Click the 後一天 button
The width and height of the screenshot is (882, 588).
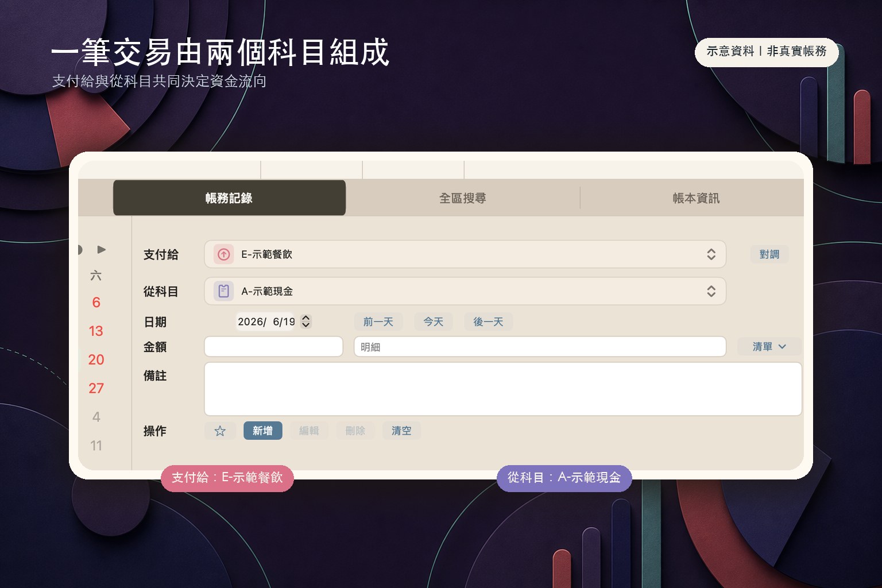point(488,322)
